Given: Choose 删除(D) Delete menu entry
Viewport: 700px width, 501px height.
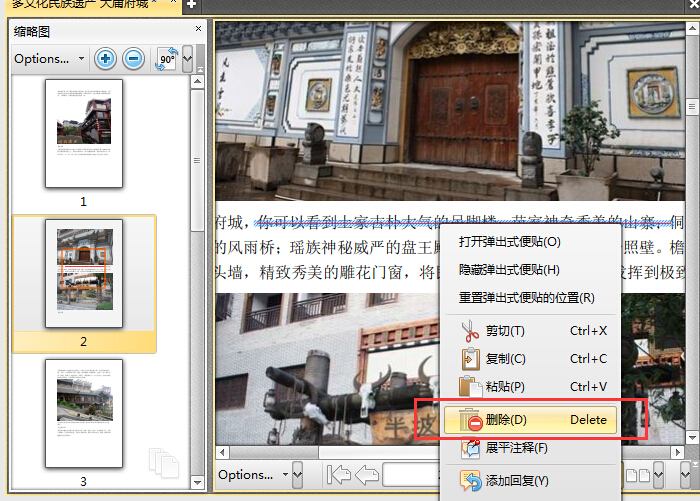Looking at the screenshot, I should tap(530, 420).
